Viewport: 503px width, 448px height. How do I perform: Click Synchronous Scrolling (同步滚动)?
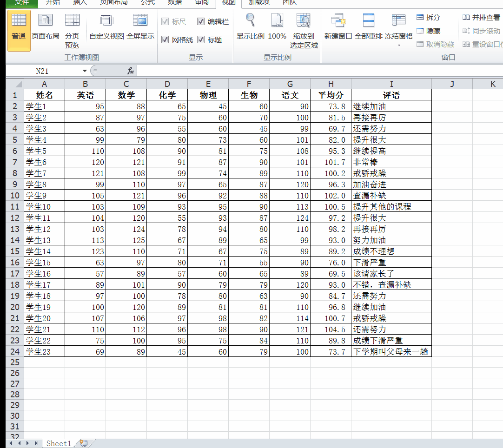pos(481,31)
